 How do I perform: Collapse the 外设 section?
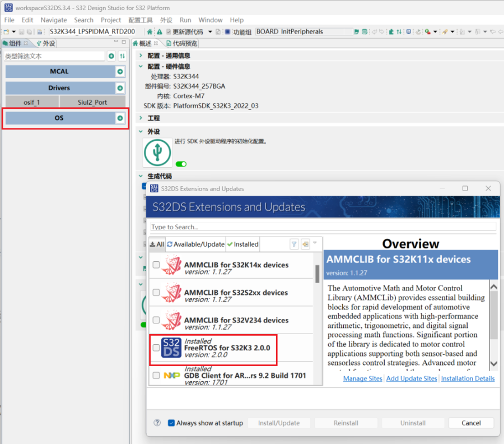pyautogui.click(x=141, y=131)
